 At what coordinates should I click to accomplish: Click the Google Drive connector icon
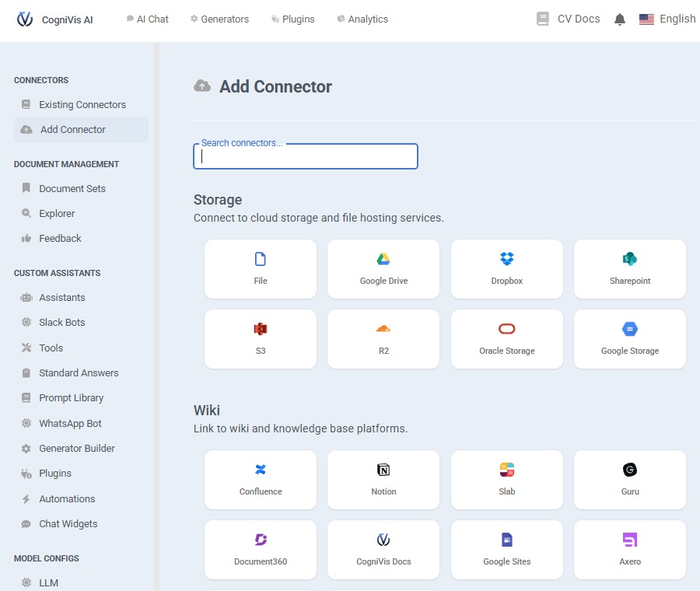pos(383,260)
